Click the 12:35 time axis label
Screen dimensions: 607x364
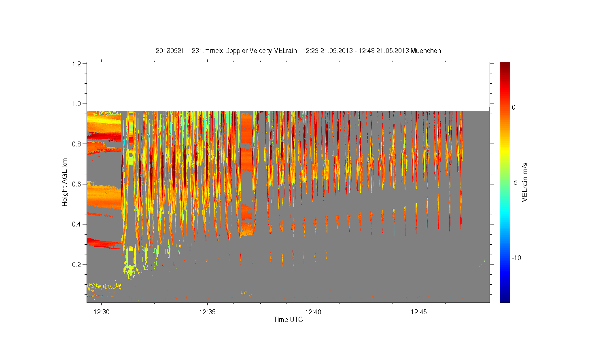click(207, 312)
